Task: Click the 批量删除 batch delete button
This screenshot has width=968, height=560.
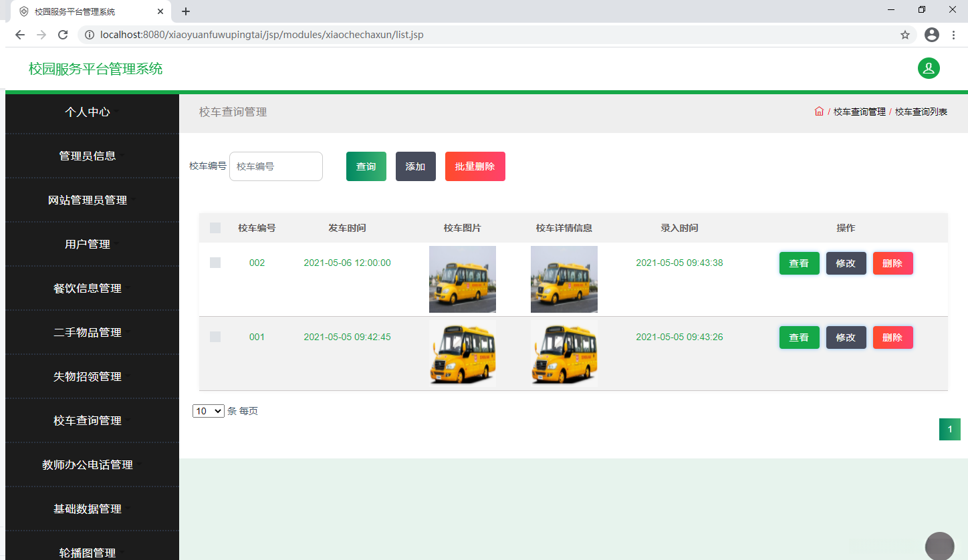Action: 475,166
